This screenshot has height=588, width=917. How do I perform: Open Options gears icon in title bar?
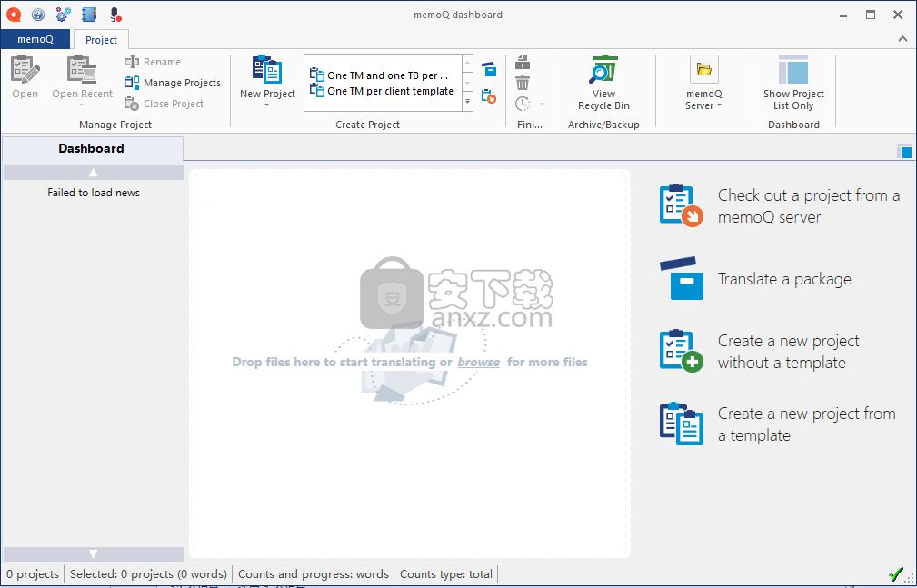tap(63, 14)
